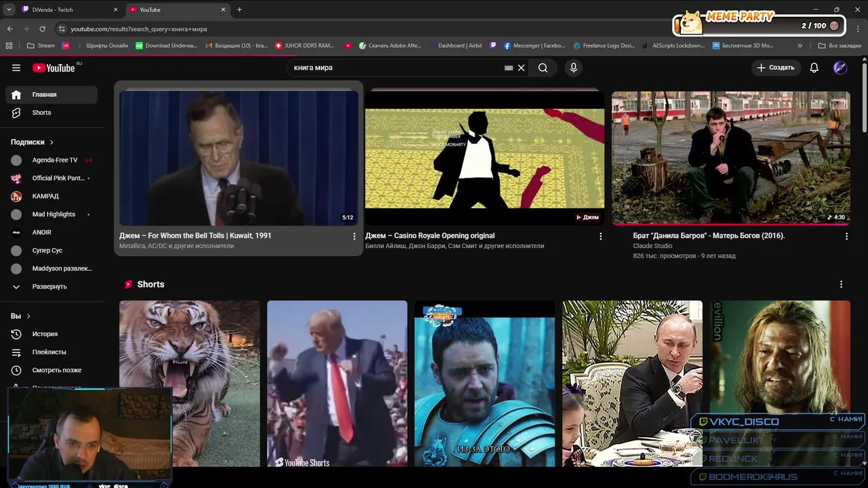The width and height of the screenshot is (868, 488).
Task: Close the YouTube browser tab
Action: point(223,9)
